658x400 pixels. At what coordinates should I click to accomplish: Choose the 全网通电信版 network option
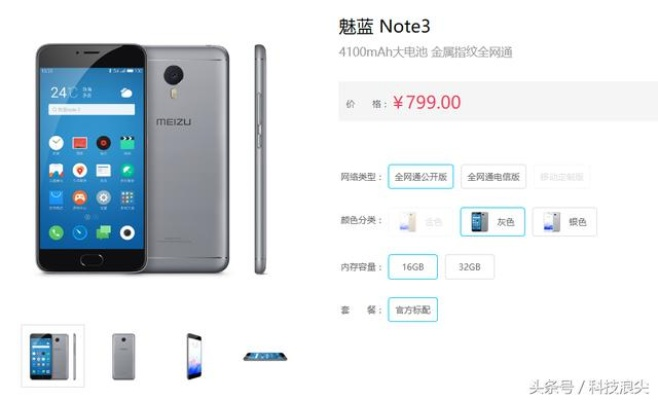494,177
